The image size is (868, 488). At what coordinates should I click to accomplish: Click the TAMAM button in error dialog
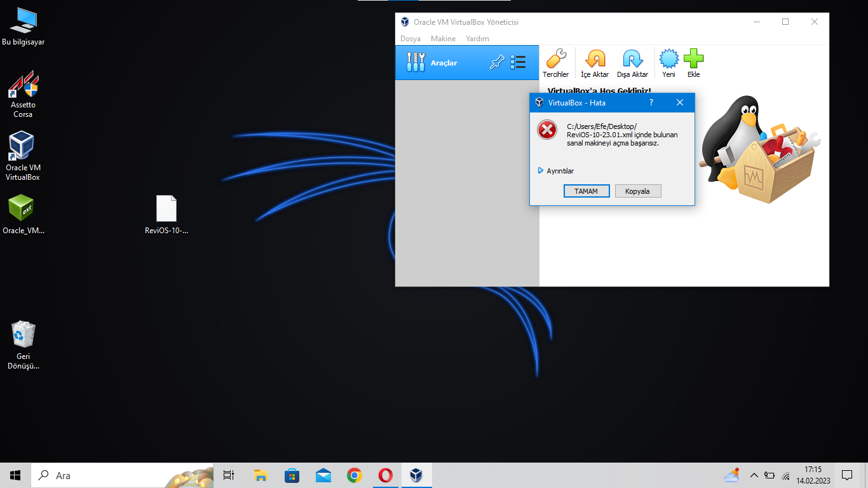tap(587, 191)
